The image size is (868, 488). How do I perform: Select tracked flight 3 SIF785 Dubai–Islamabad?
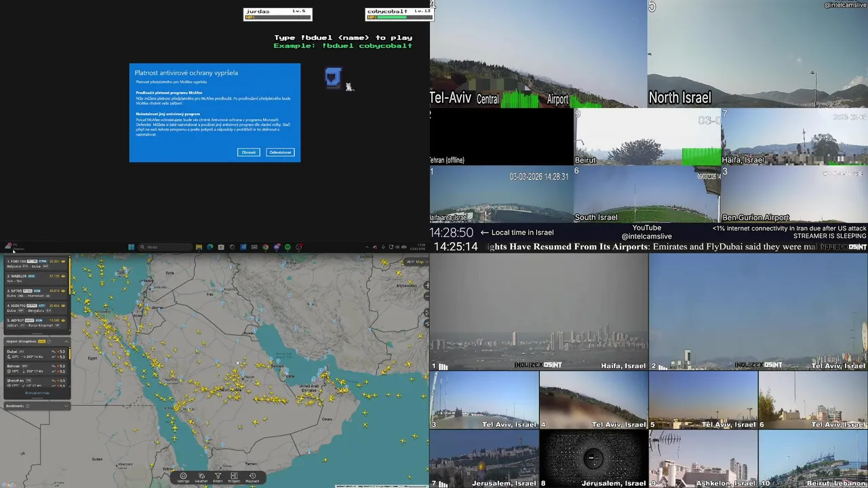(36, 293)
